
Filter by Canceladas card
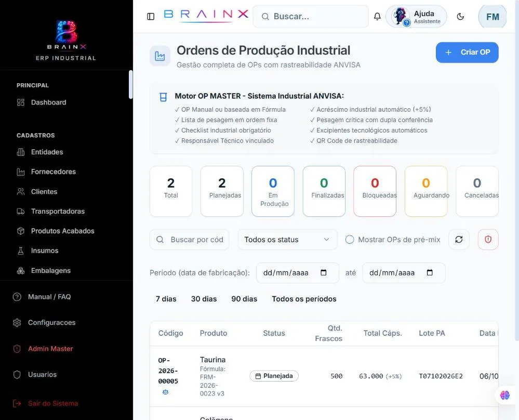477,191
